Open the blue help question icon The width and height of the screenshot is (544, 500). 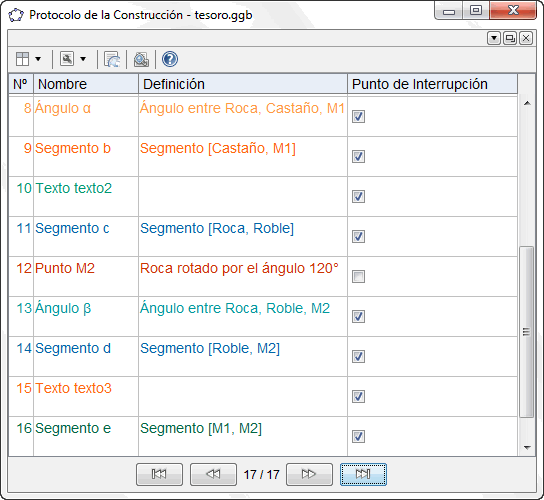pyautogui.click(x=170, y=59)
